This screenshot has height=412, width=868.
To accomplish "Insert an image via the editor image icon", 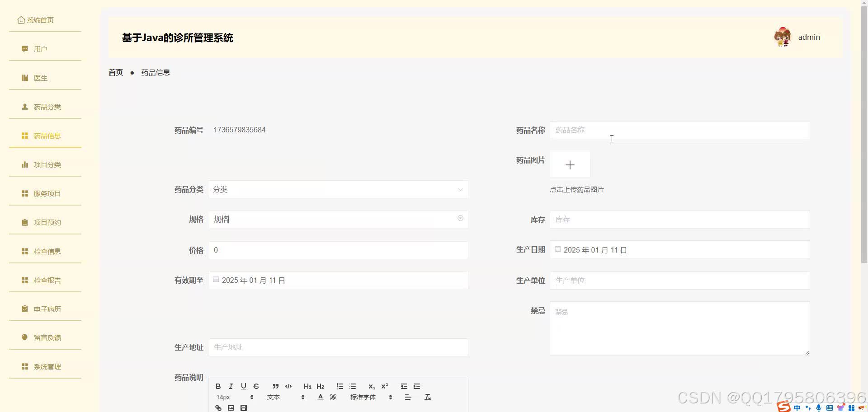I will click(231, 407).
